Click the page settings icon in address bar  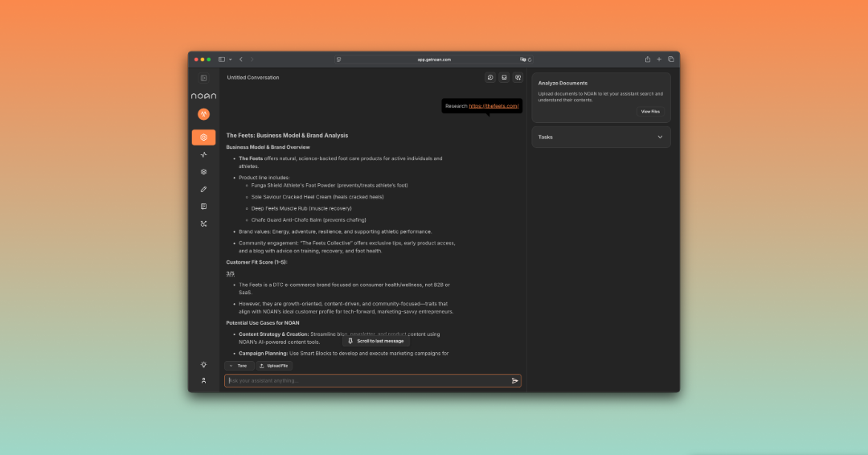339,59
